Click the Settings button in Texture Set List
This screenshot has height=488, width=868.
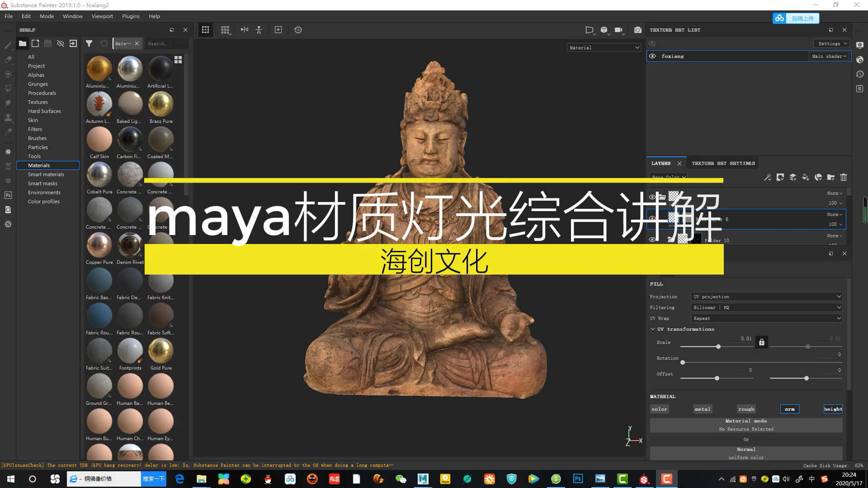(x=832, y=44)
